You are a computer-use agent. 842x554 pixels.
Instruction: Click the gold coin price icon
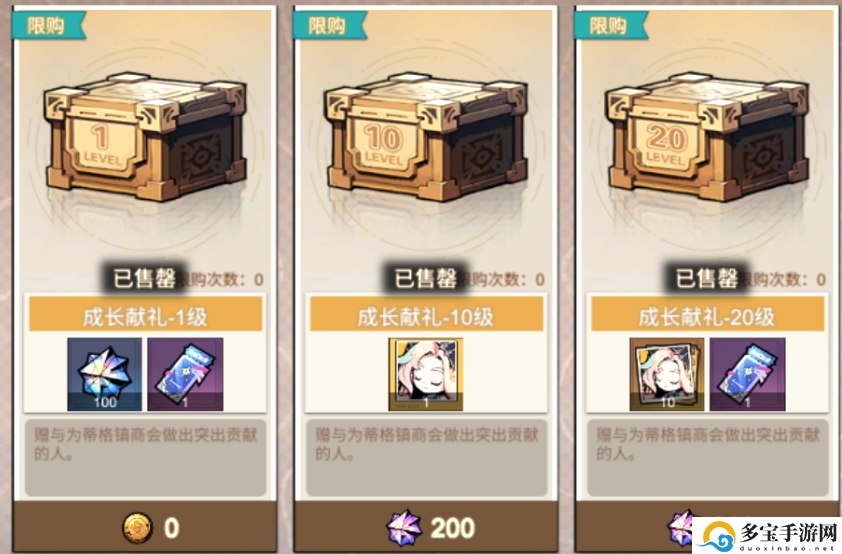tap(137, 528)
